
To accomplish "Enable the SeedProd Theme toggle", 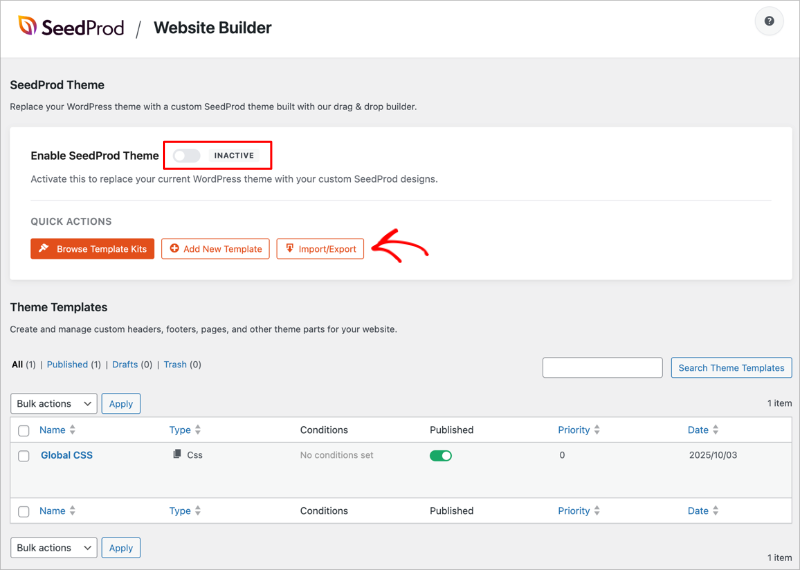I will tap(186, 156).
